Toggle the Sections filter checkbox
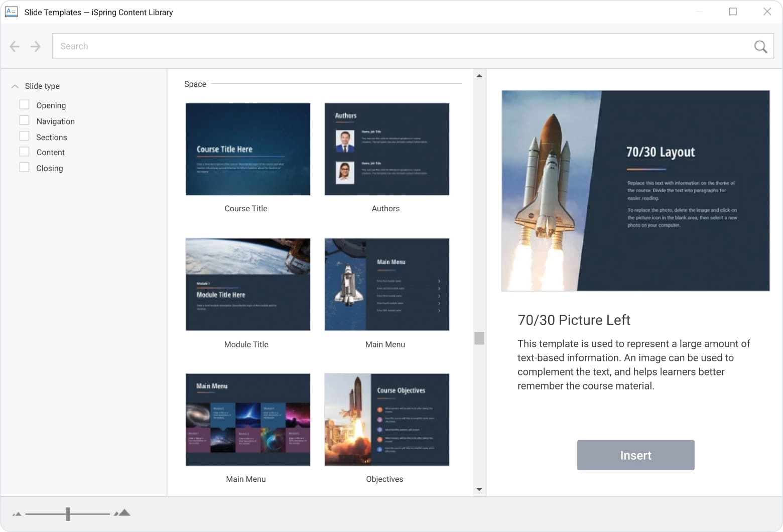Image resolution: width=783 pixels, height=532 pixels. (x=24, y=137)
